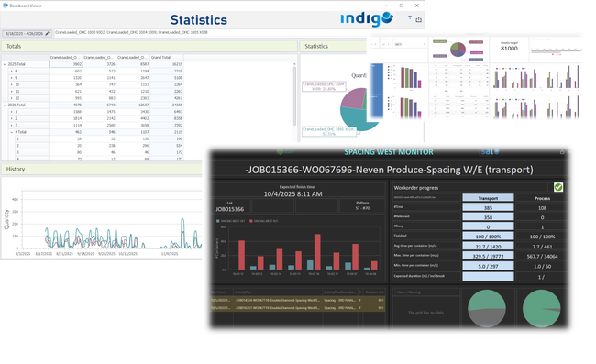Click the Statistics panel header
This screenshot has width=596, height=364.
point(334,47)
